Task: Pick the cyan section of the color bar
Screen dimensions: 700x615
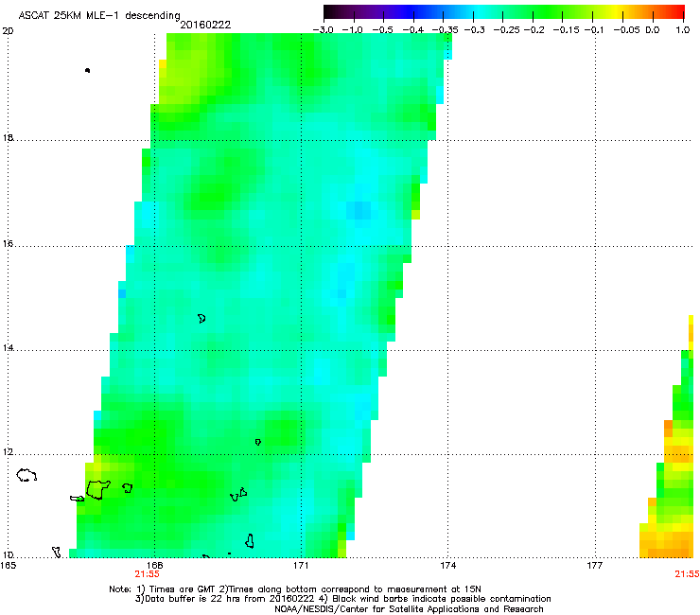Action: click(478, 11)
